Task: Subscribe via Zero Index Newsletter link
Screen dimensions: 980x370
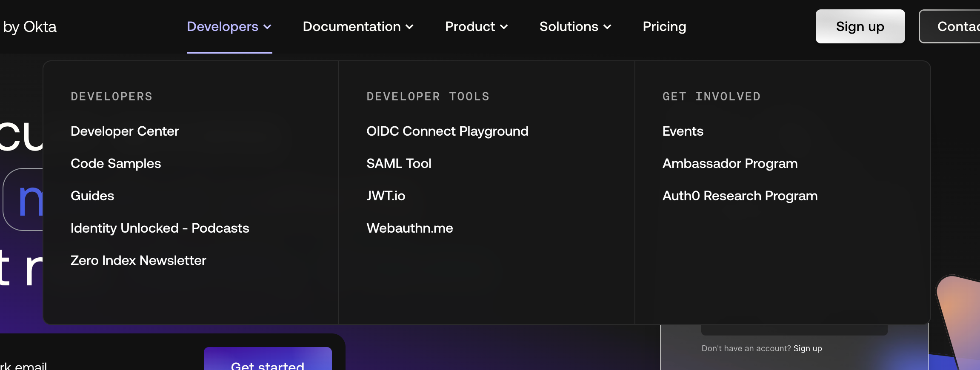Action: tap(138, 260)
